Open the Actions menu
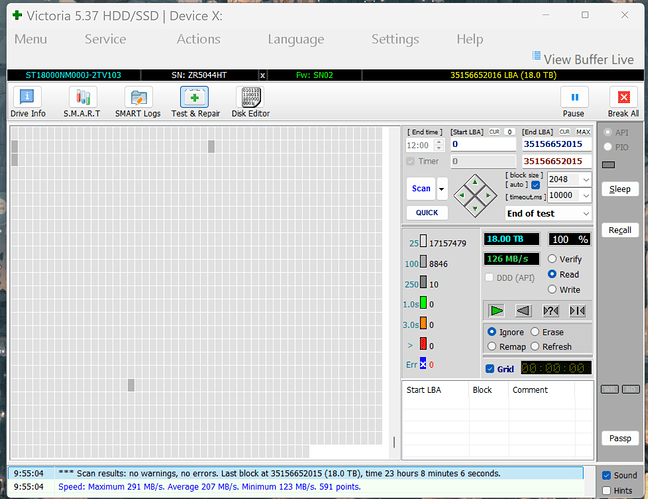648x499 pixels. (x=198, y=39)
